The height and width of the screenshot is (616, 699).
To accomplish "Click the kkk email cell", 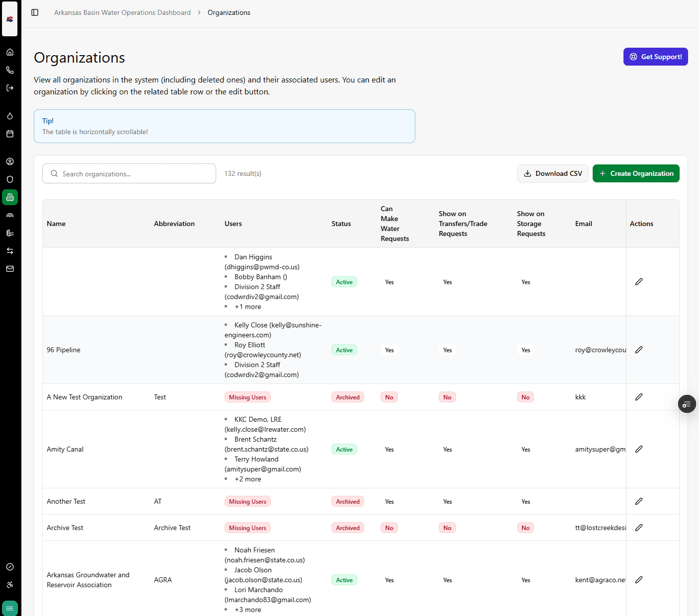I will pos(580,397).
